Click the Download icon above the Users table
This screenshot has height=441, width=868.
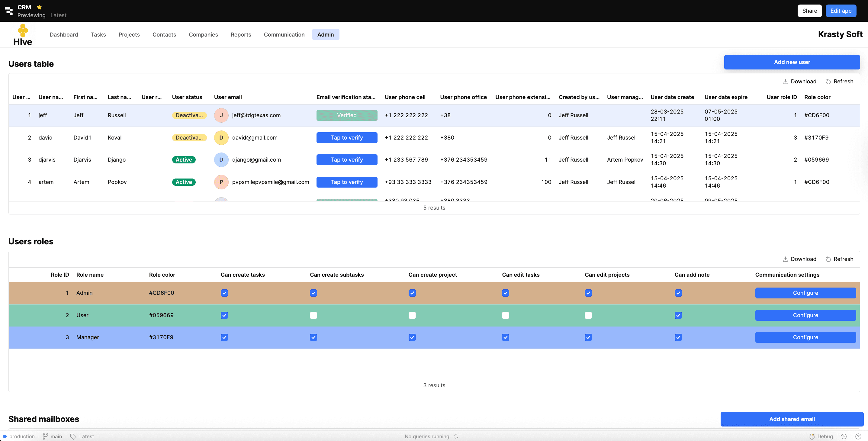tap(786, 81)
